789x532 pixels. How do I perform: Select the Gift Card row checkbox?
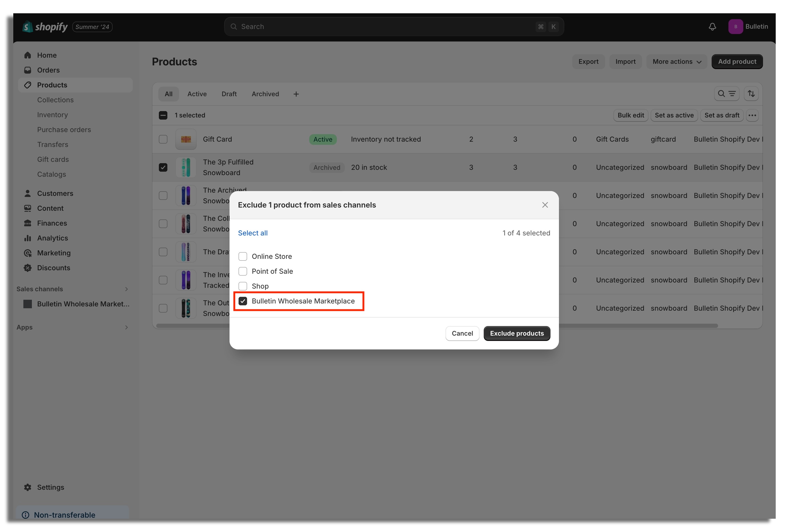pos(163,140)
